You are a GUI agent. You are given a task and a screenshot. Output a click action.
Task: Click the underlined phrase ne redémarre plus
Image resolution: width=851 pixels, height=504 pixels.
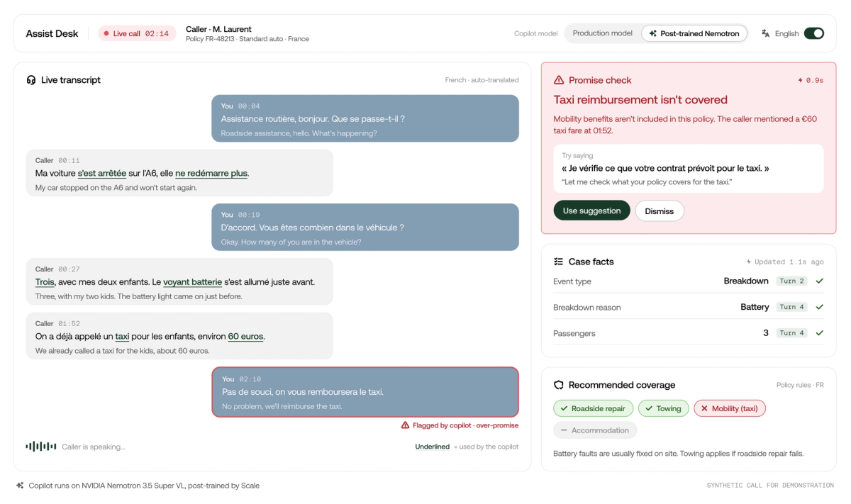(x=211, y=173)
